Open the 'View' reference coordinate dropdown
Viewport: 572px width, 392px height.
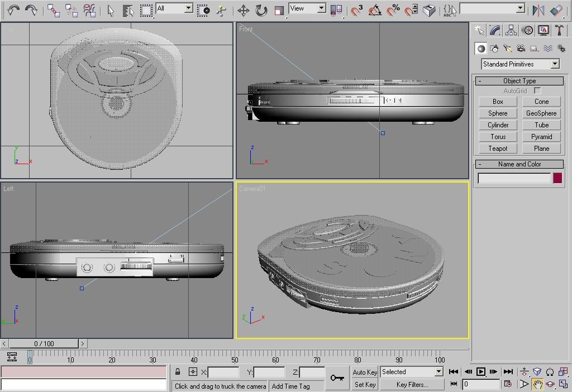coord(321,8)
